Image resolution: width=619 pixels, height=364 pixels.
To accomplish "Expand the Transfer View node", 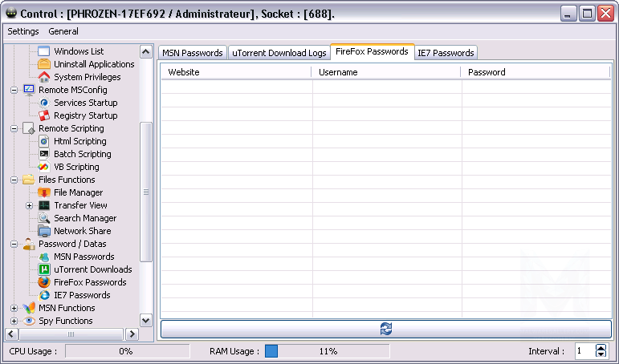I will pos(29,205).
